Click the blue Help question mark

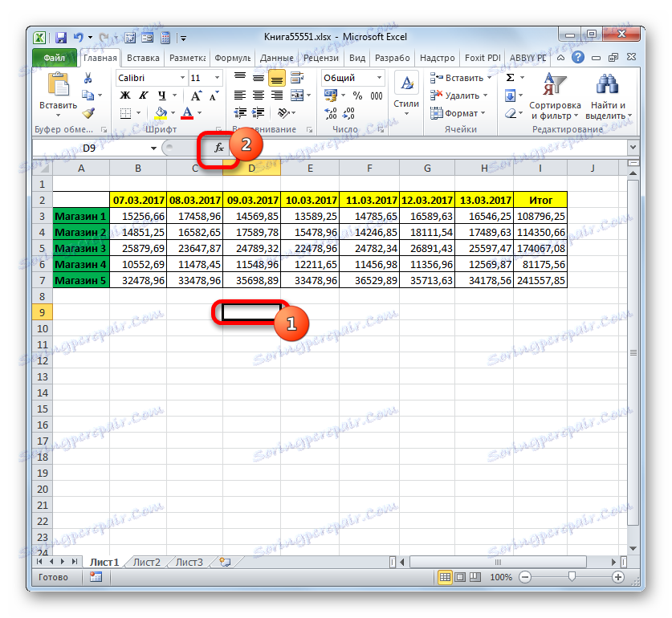pos(578,57)
